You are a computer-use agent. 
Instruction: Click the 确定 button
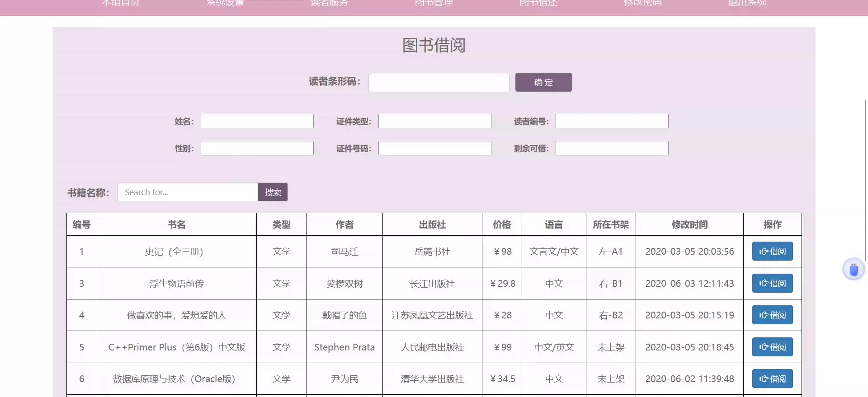click(543, 82)
